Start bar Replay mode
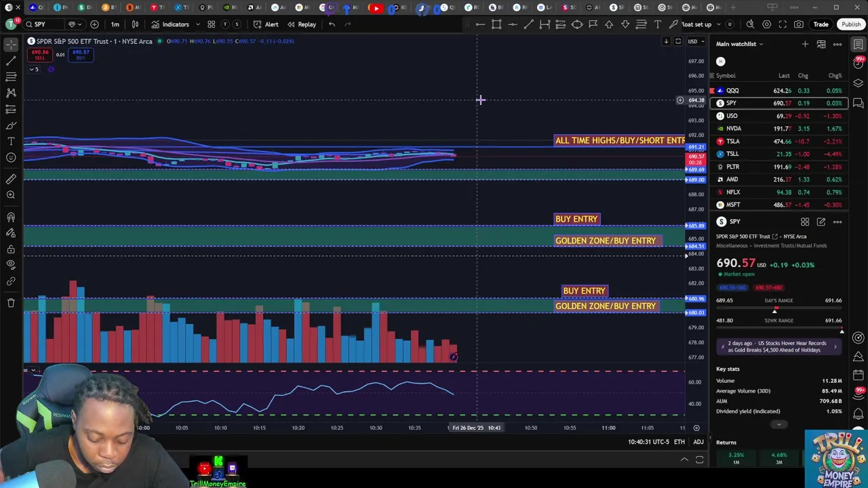 tap(302, 24)
